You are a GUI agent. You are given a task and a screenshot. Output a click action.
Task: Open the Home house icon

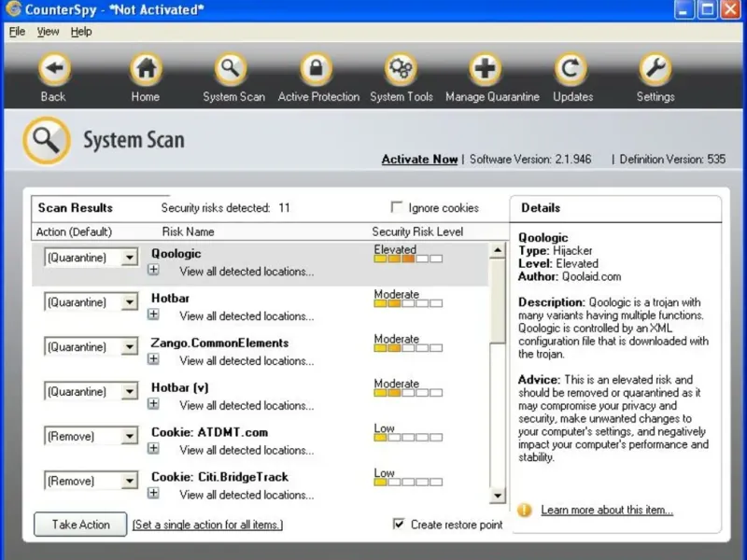[146, 69]
